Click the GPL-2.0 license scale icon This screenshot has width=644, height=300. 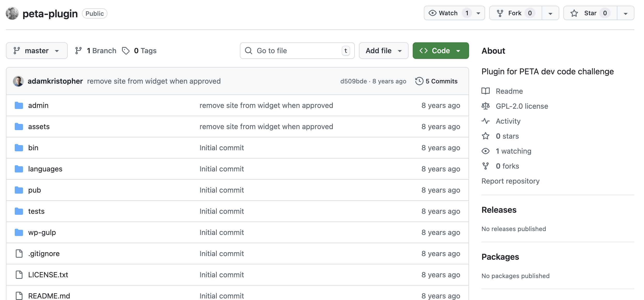[x=486, y=106]
